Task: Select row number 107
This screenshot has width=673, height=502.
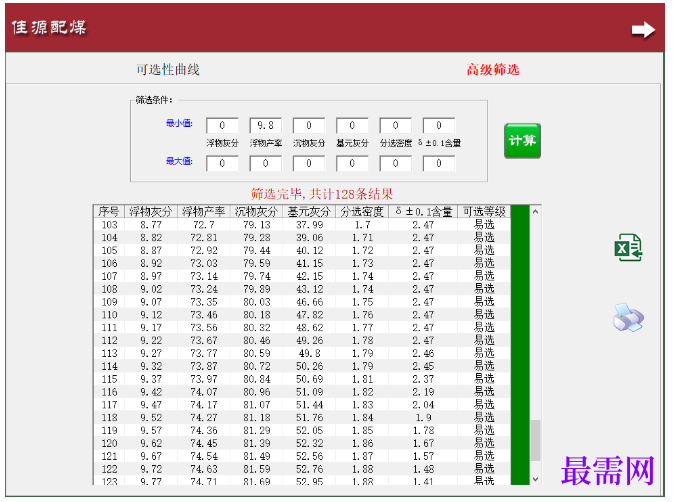Action: pyautogui.click(x=109, y=276)
